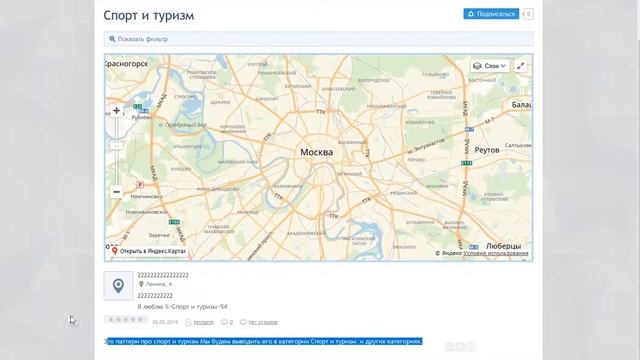Open Условия использования link on map
The height and width of the screenshot is (360, 640).
(x=496, y=253)
